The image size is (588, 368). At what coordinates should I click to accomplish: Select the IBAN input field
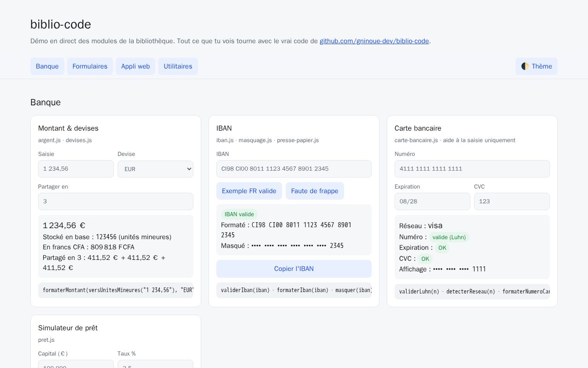[294, 169]
